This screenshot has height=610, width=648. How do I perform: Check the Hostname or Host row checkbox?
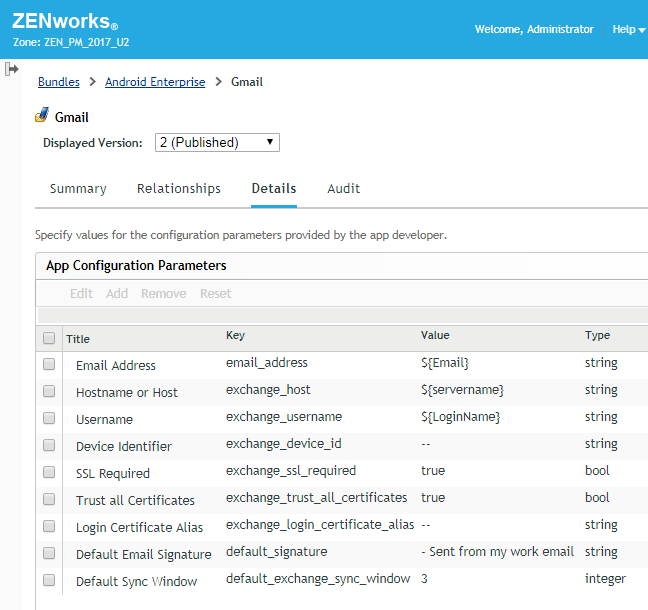click(x=49, y=391)
